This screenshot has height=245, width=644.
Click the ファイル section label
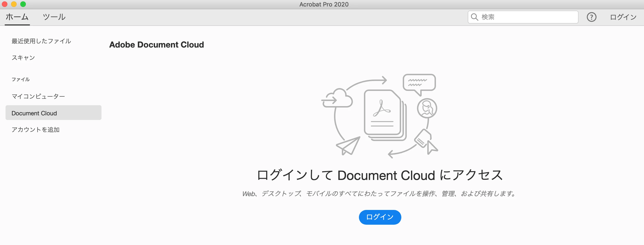point(21,80)
